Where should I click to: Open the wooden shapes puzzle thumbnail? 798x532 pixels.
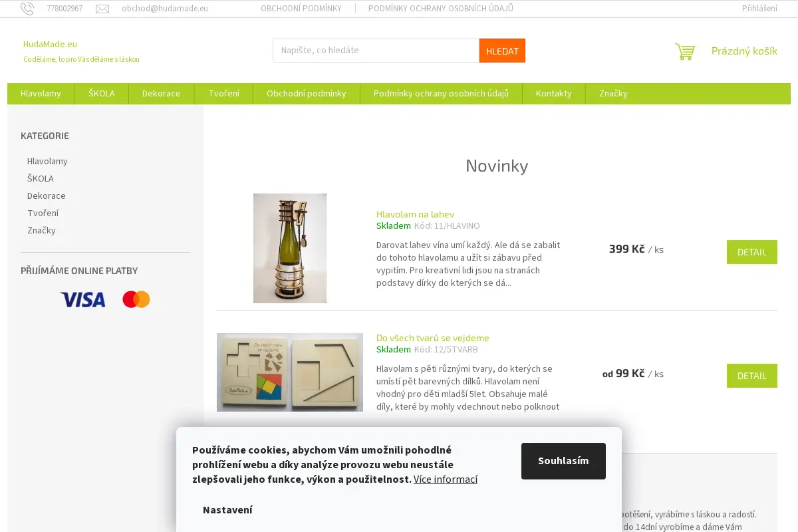click(290, 372)
